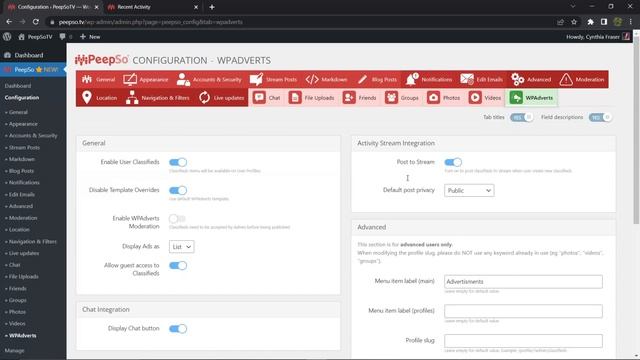The height and width of the screenshot is (360, 640).
Task: Open Accounts & Security tab icon
Action: tap(183, 79)
